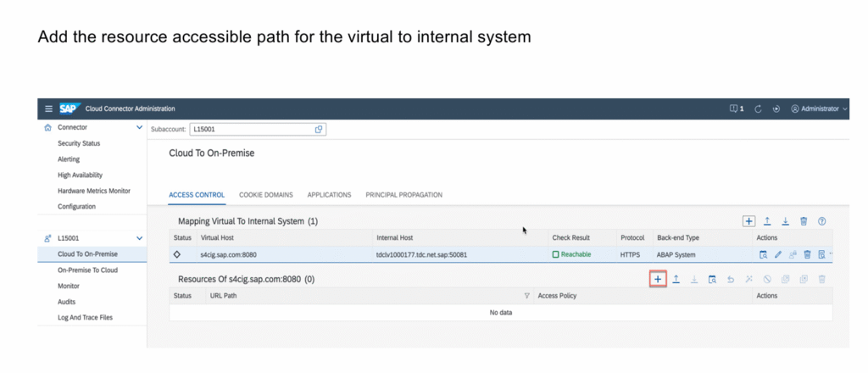
Task: Open the Administrator user dropdown
Action: coord(818,109)
